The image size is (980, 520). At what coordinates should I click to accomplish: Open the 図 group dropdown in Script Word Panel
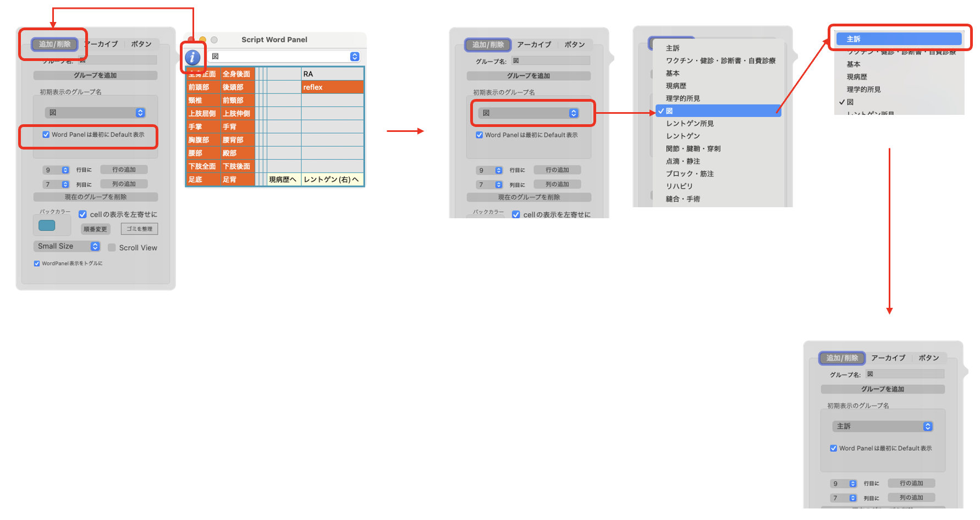354,57
